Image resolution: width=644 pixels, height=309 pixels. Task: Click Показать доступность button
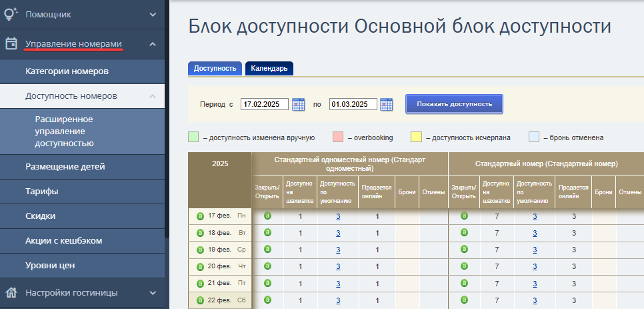tap(454, 104)
